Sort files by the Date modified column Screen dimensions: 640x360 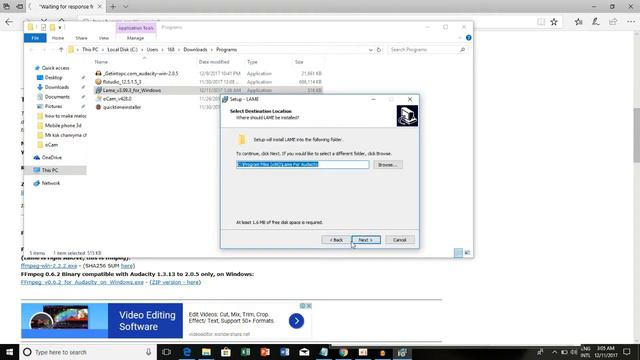[214, 62]
